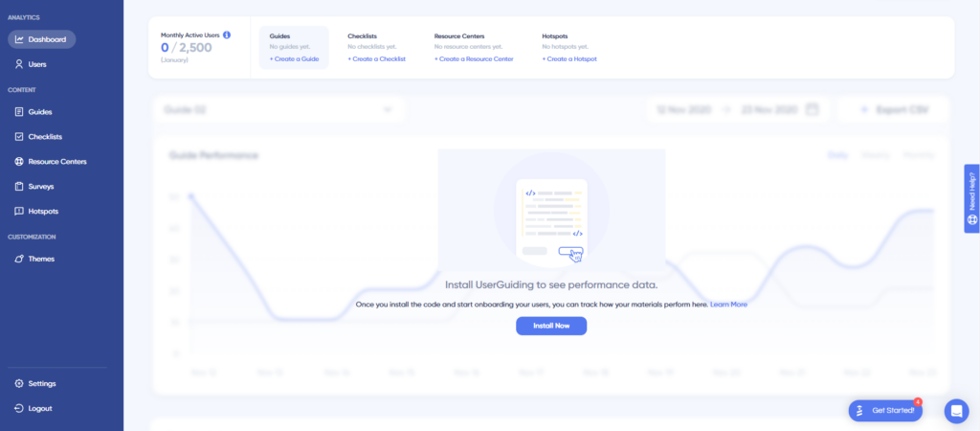The height and width of the screenshot is (431, 980).
Task: Select the Resource Centers summary heading
Action: [459, 36]
